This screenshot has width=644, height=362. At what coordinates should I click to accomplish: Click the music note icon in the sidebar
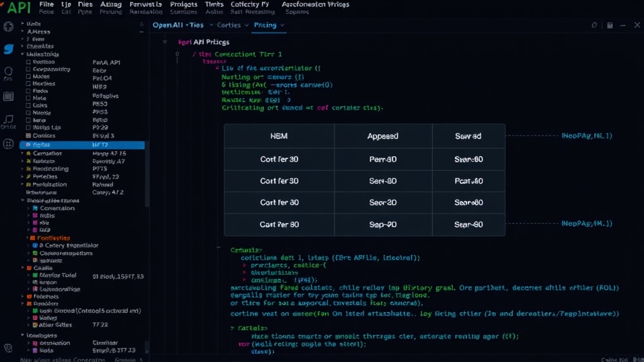point(8,119)
